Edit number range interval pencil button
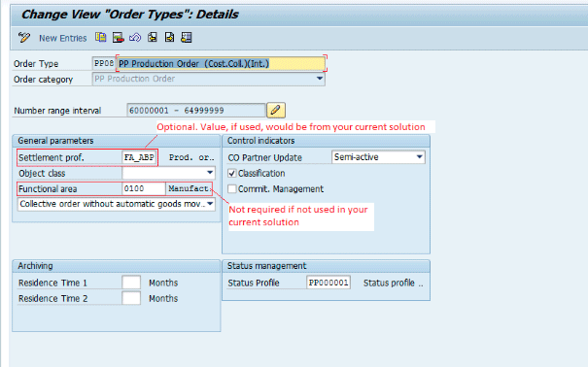The height and width of the screenshot is (367, 588). [x=276, y=110]
